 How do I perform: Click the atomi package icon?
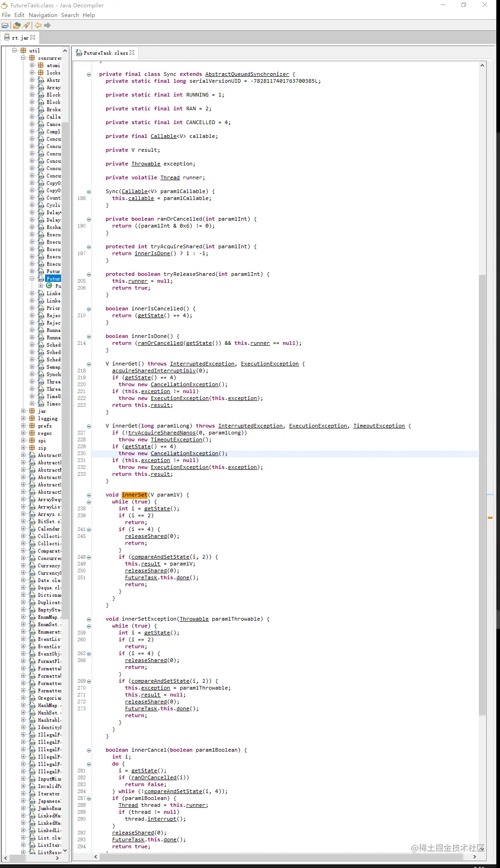pos(41,65)
